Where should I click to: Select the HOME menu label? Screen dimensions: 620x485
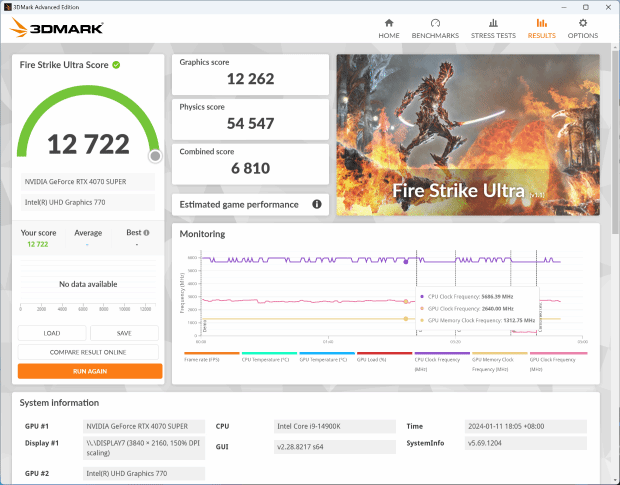pyautogui.click(x=389, y=36)
